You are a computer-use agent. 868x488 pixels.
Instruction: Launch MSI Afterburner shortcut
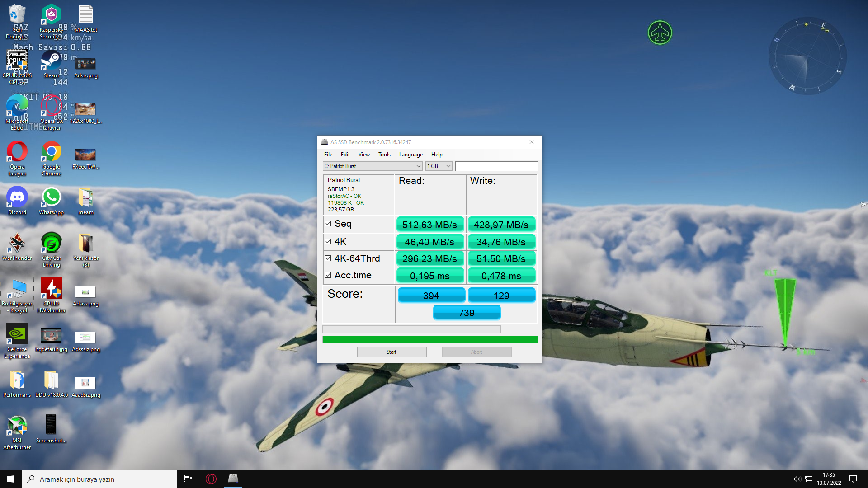point(17,427)
